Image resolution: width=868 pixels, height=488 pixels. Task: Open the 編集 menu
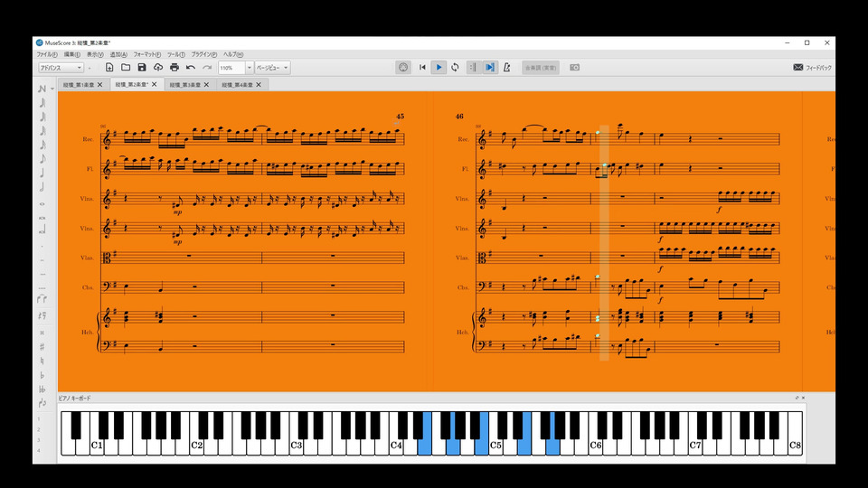pyautogui.click(x=72, y=55)
